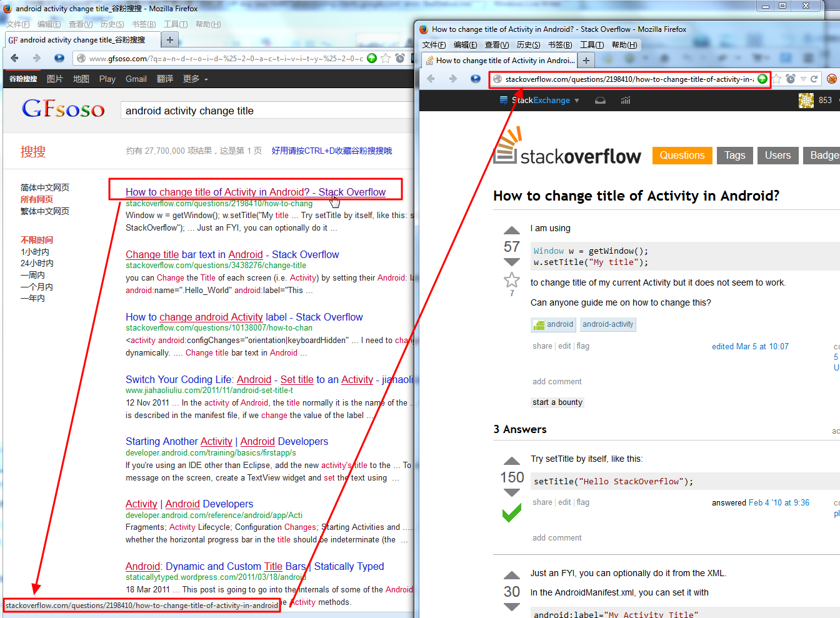Open 翻译 in the GFsoso nav bar

coord(165,79)
